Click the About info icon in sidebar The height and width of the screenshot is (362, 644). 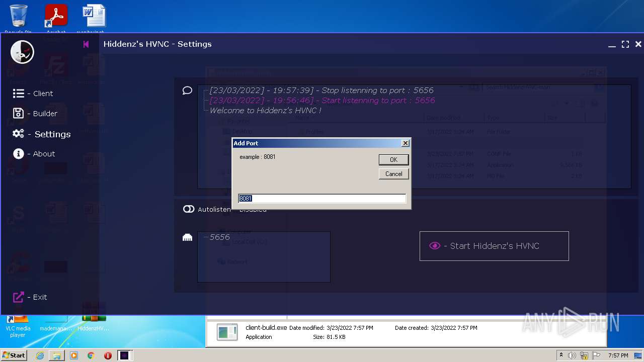click(19, 154)
